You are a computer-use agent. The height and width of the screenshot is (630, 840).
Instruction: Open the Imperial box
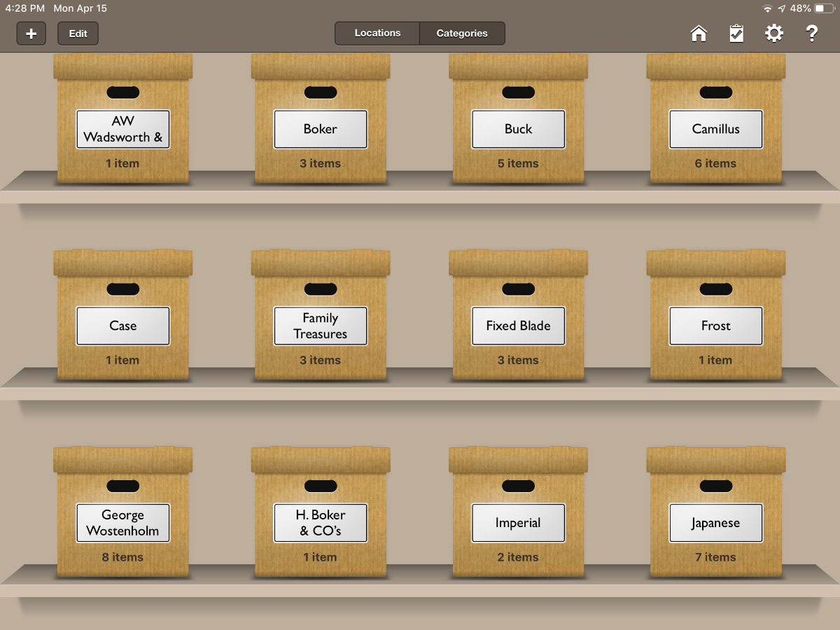tap(519, 512)
